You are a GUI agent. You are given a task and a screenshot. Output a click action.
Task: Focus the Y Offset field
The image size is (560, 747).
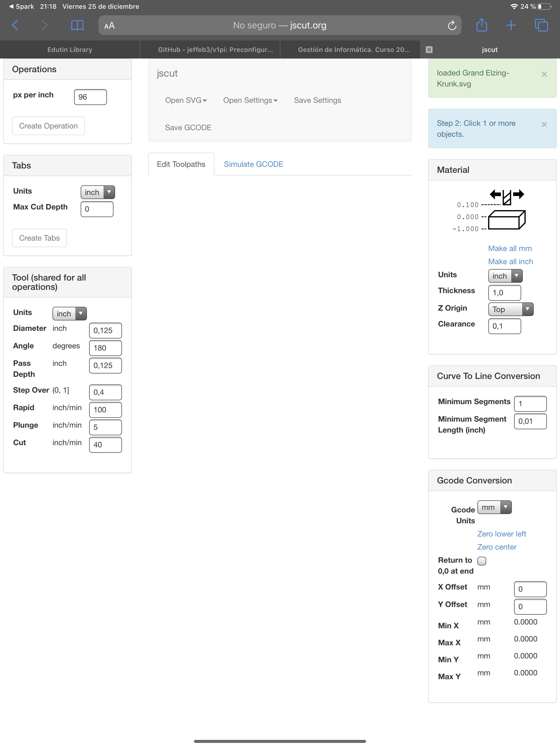pyautogui.click(x=530, y=607)
